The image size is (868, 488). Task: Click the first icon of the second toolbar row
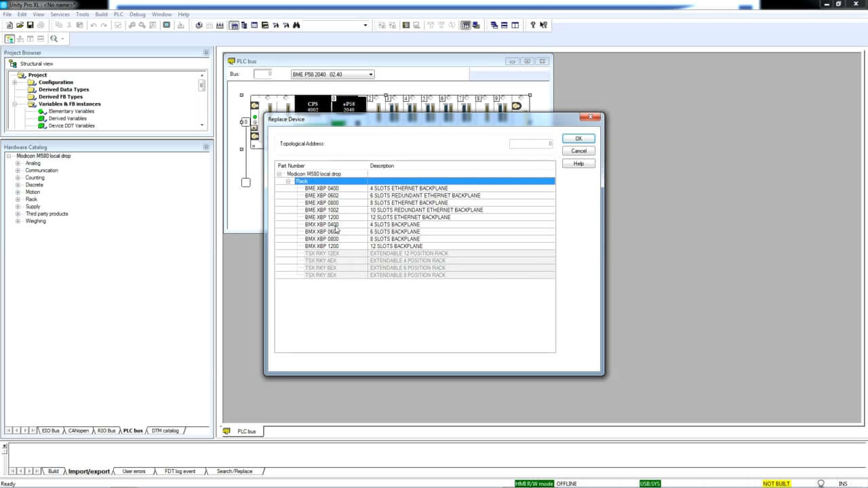(x=9, y=39)
